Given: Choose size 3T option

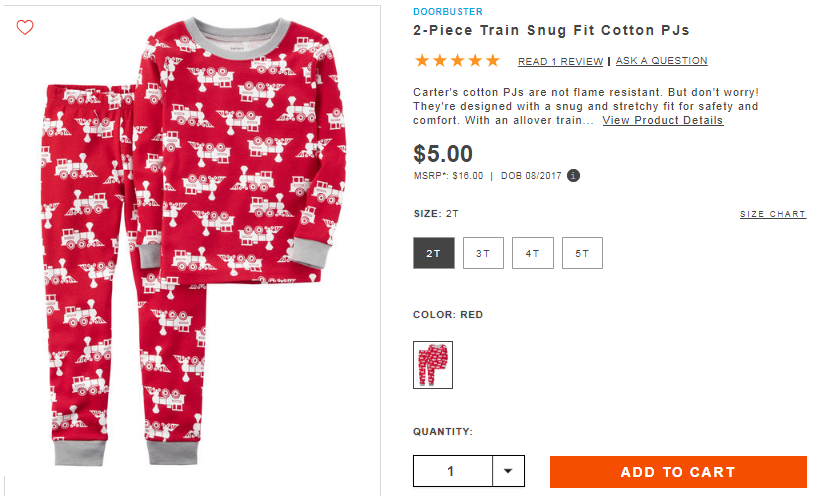Looking at the screenshot, I should 483,253.
